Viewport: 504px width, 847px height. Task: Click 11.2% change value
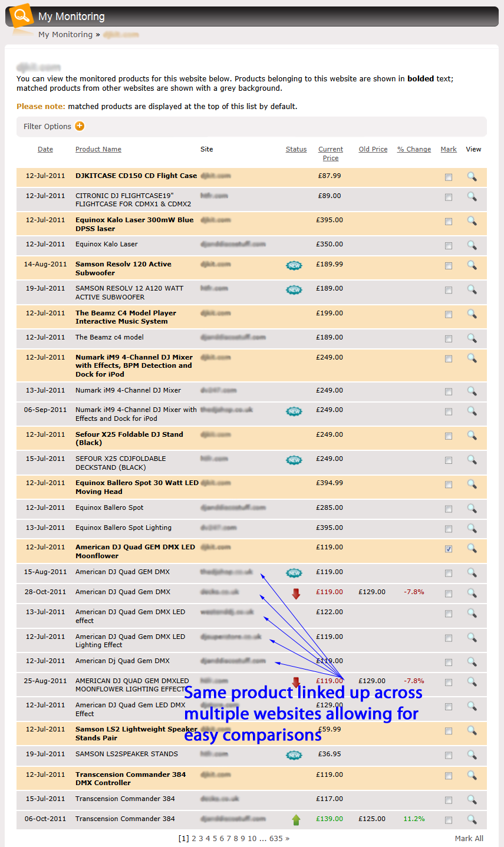pyautogui.click(x=414, y=819)
